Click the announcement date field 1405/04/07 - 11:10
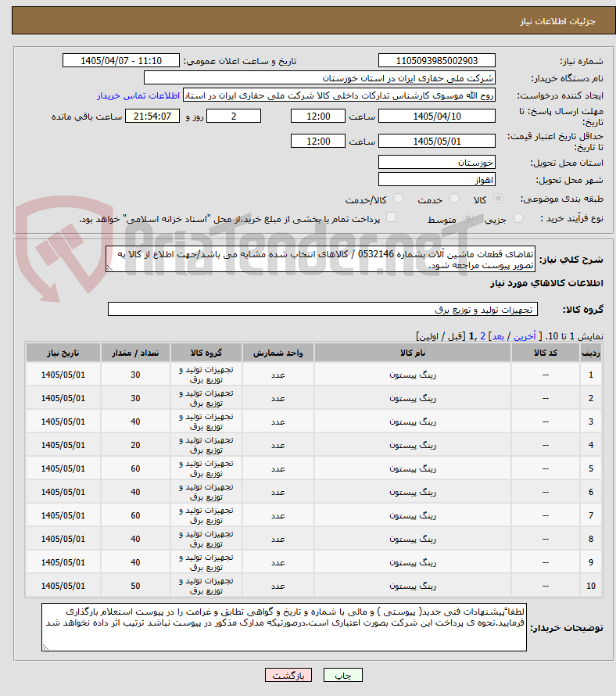 point(121,60)
